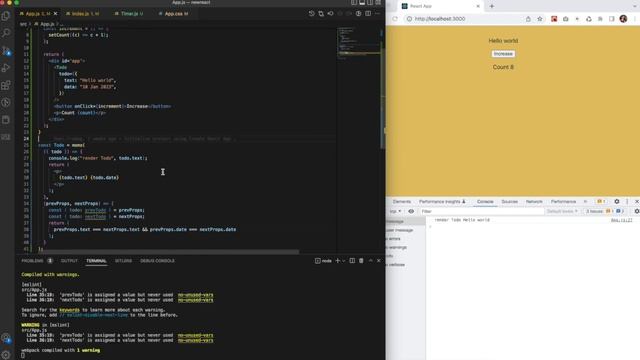The height and width of the screenshot is (360, 640).
Task: Open DevTools settings gear
Action: 617,202
